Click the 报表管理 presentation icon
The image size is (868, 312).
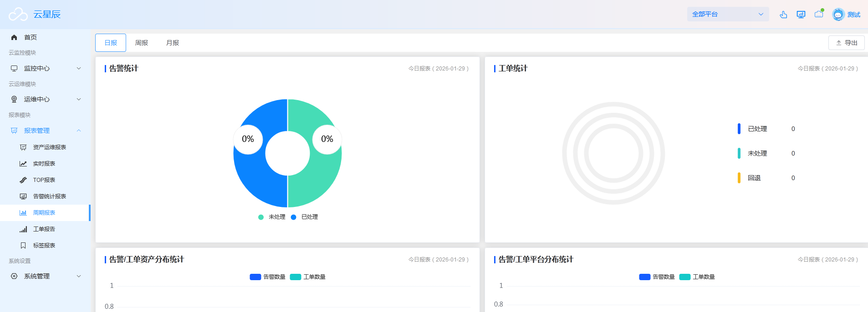pos(14,131)
